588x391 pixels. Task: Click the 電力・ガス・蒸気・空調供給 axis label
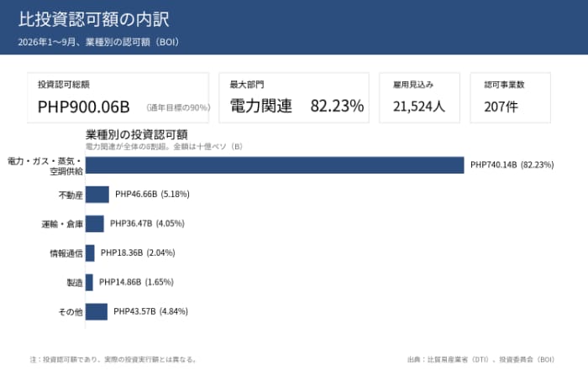pos(45,166)
